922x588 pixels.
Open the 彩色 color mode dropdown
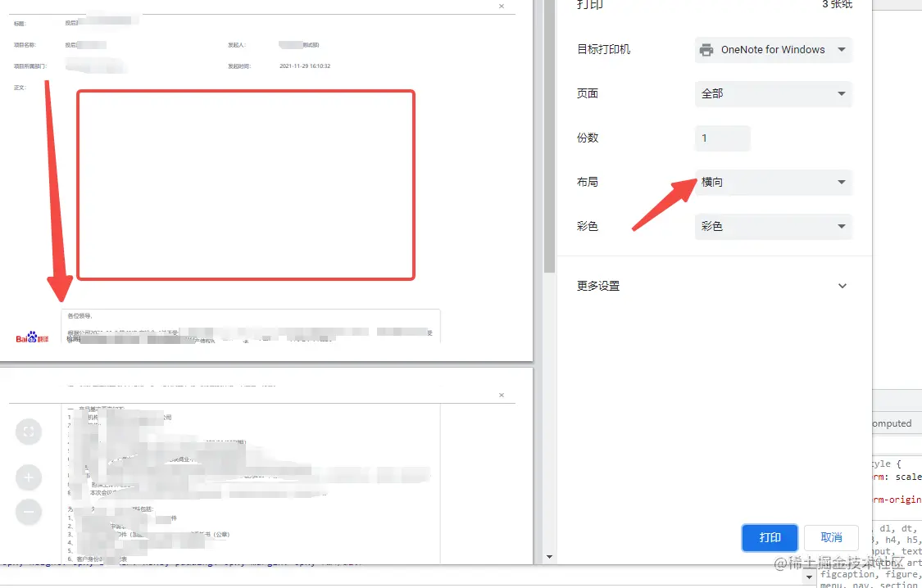tap(773, 226)
